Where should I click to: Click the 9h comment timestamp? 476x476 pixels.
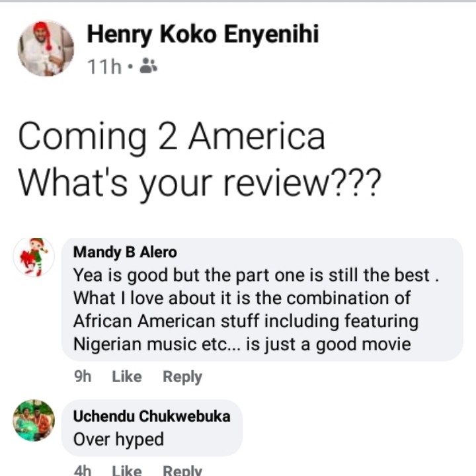81,377
